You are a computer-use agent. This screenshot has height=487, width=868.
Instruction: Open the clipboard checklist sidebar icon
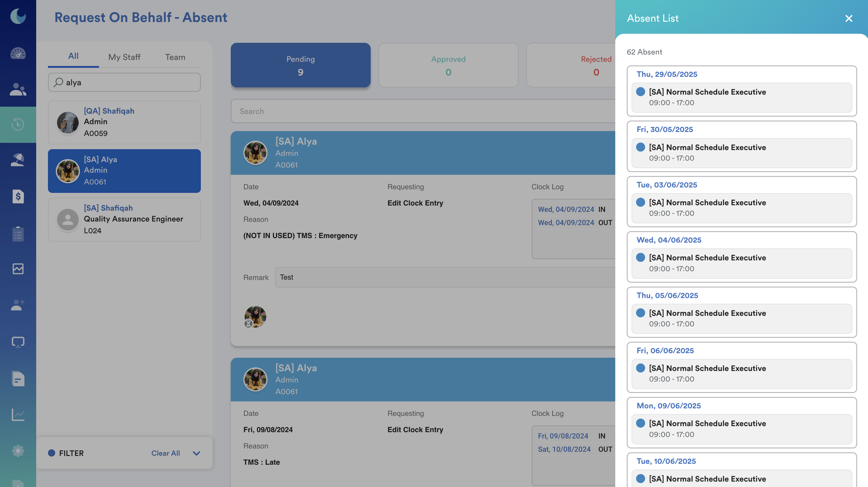pos(18,234)
